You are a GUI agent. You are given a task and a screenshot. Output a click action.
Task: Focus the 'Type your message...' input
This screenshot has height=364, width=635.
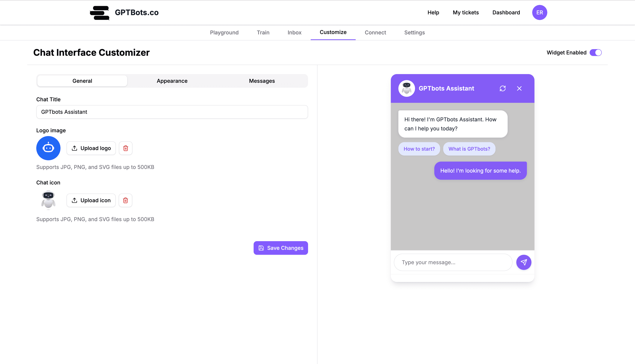(453, 262)
